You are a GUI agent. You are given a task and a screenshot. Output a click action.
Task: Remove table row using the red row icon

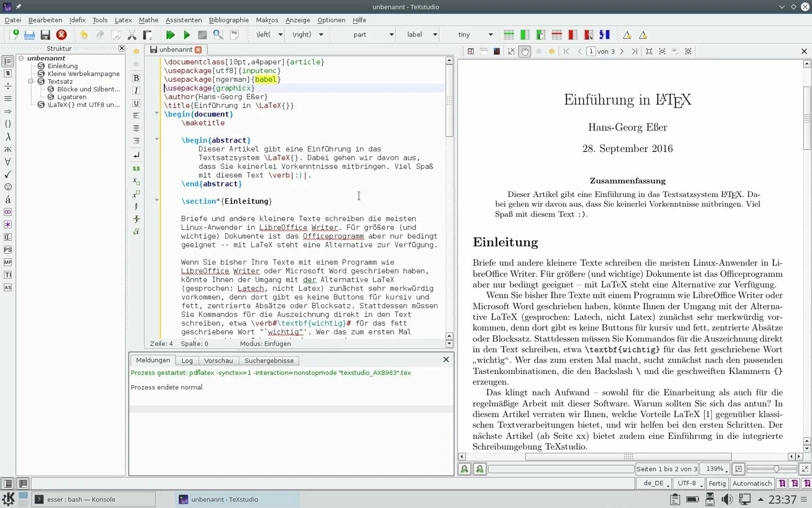[x=557, y=35]
